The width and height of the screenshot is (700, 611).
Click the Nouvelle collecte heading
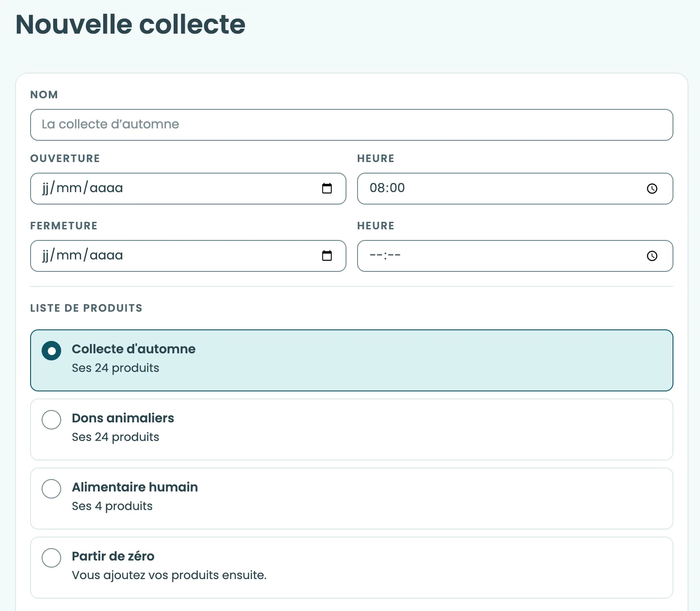pyautogui.click(x=130, y=24)
